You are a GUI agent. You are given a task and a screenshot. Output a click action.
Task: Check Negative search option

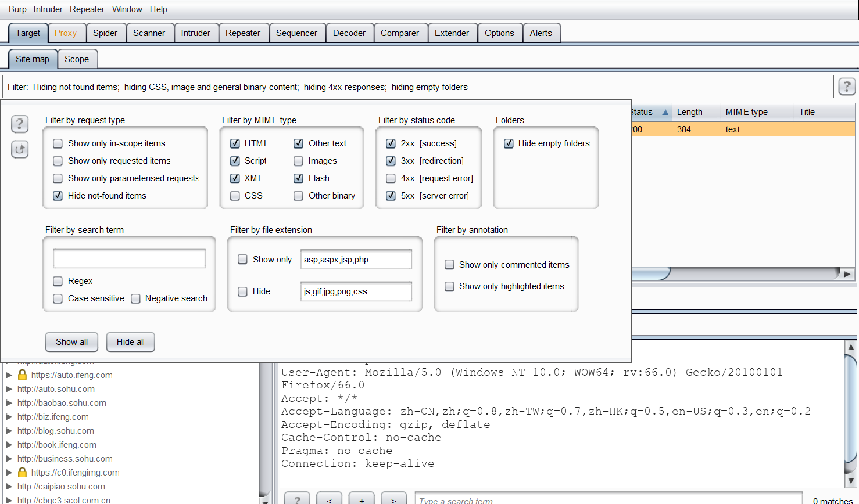tap(135, 298)
